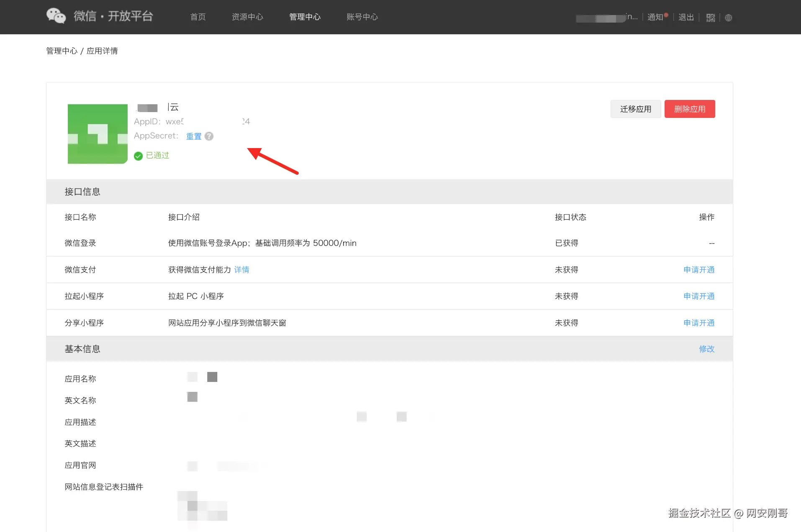This screenshot has height=532, width=801.
Task: Click the green approved checkmark icon
Action: pos(138,156)
